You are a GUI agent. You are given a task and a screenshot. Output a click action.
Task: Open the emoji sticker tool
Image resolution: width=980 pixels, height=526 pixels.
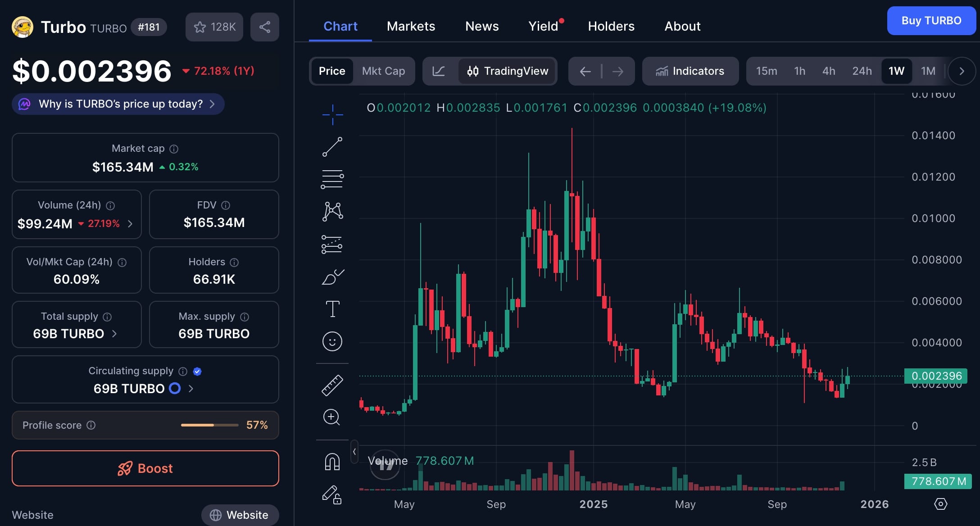point(332,341)
